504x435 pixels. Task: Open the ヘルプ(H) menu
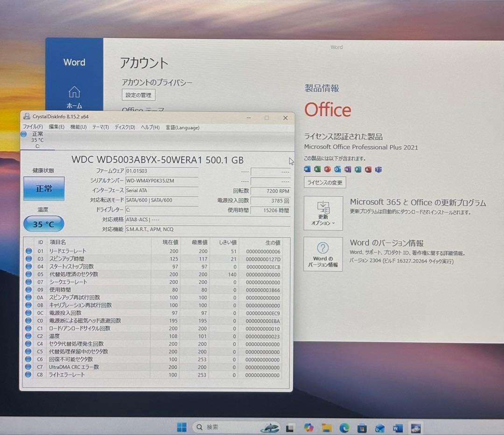[x=150, y=127]
